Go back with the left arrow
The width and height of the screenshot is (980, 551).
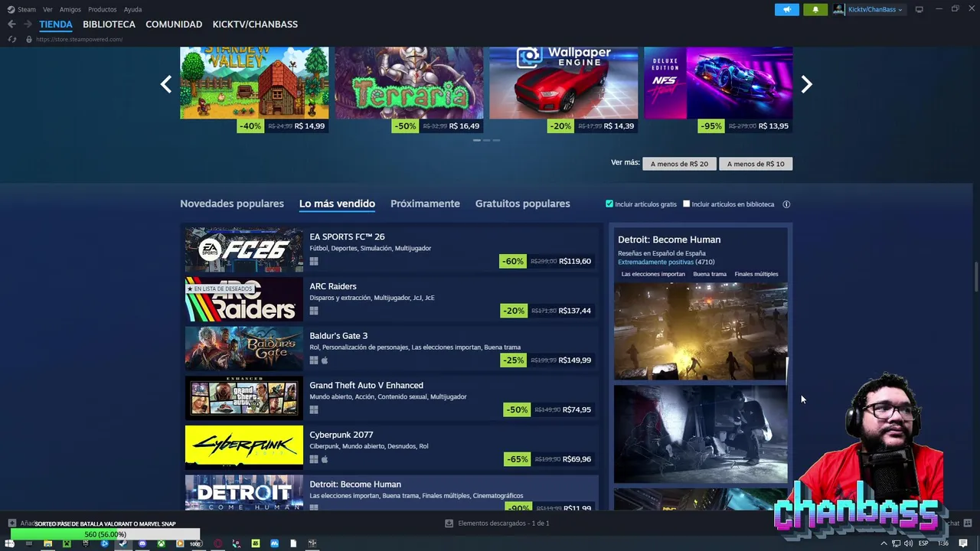click(11, 24)
